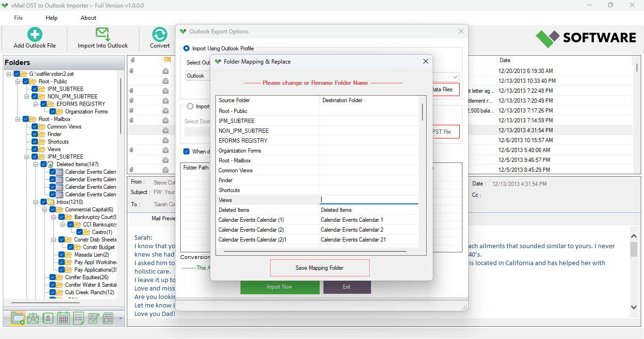The width and height of the screenshot is (644, 339).
Task: Click the envelope column header icon
Action: click(167, 60)
